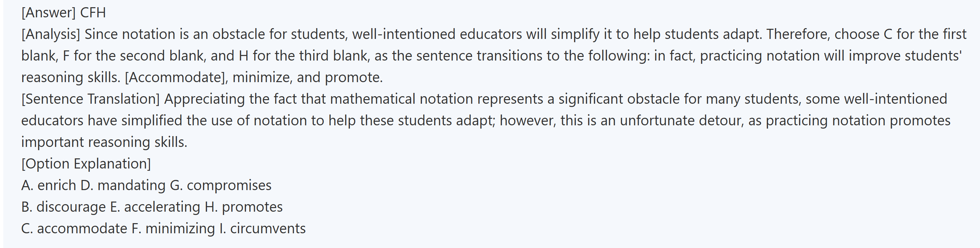Click "minimize, and promote." in the analysis
The width and height of the screenshot is (980, 248).
click(307, 77)
